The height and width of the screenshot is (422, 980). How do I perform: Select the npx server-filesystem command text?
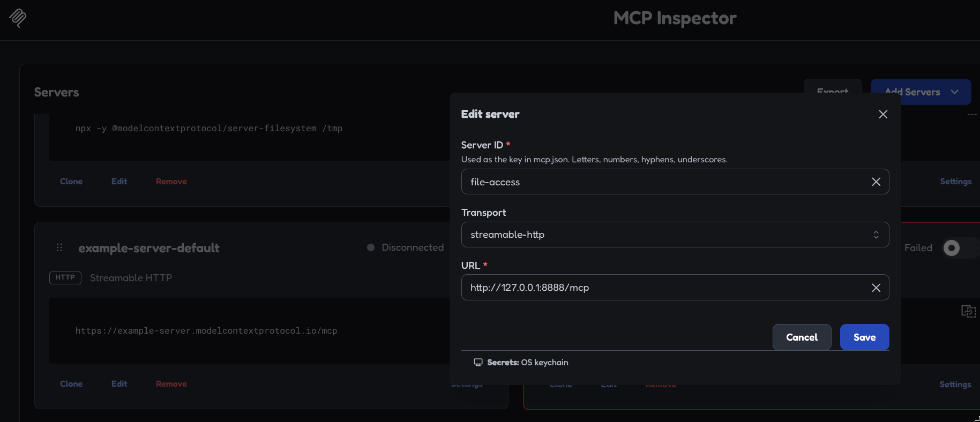pyautogui.click(x=209, y=129)
